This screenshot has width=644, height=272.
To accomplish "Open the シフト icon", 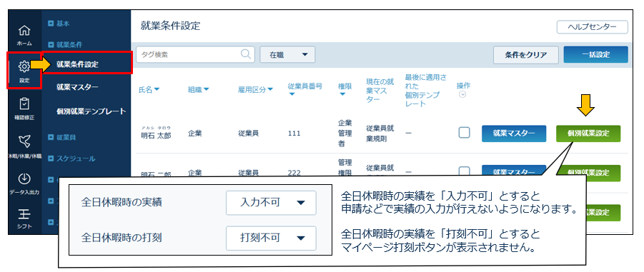I will (x=24, y=214).
